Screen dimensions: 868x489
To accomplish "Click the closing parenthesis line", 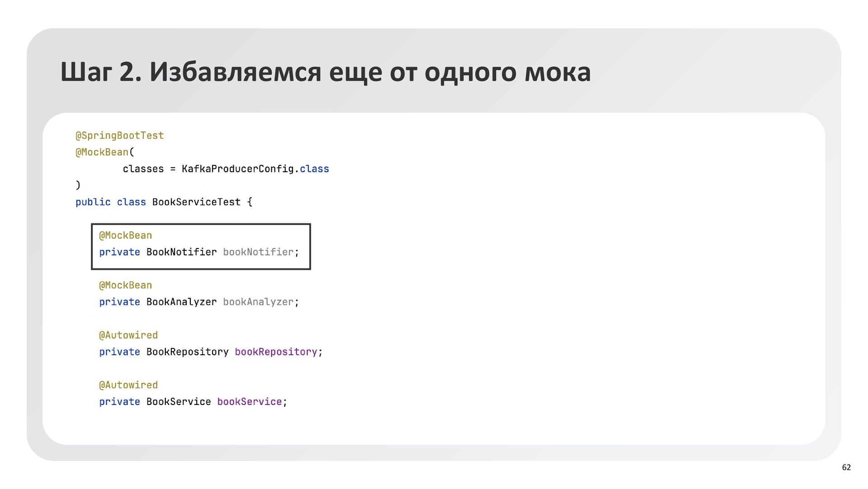I will (78, 185).
